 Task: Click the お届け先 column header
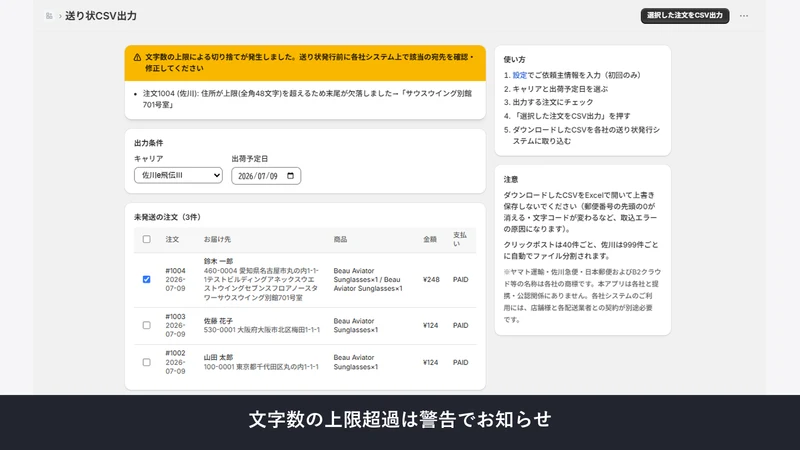[x=217, y=239]
